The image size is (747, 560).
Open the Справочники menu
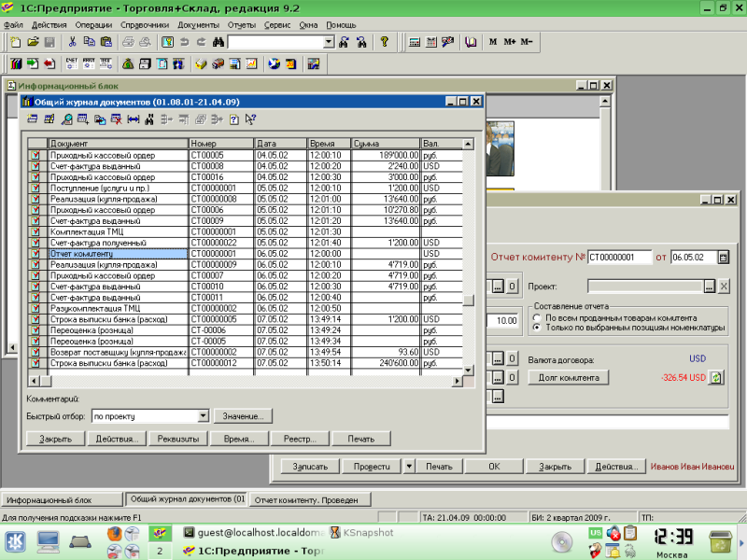point(145,25)
